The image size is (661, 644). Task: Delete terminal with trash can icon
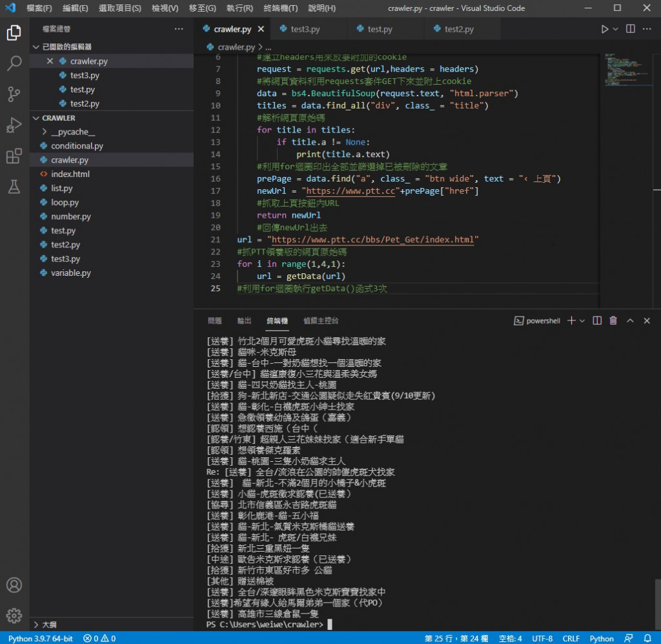pos(613,320)
